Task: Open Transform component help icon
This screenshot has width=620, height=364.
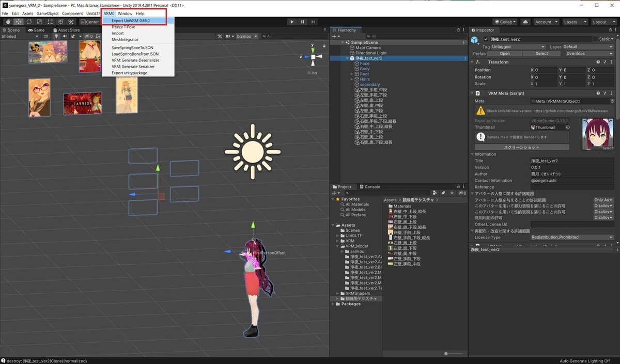Action: tap(598, 62)
